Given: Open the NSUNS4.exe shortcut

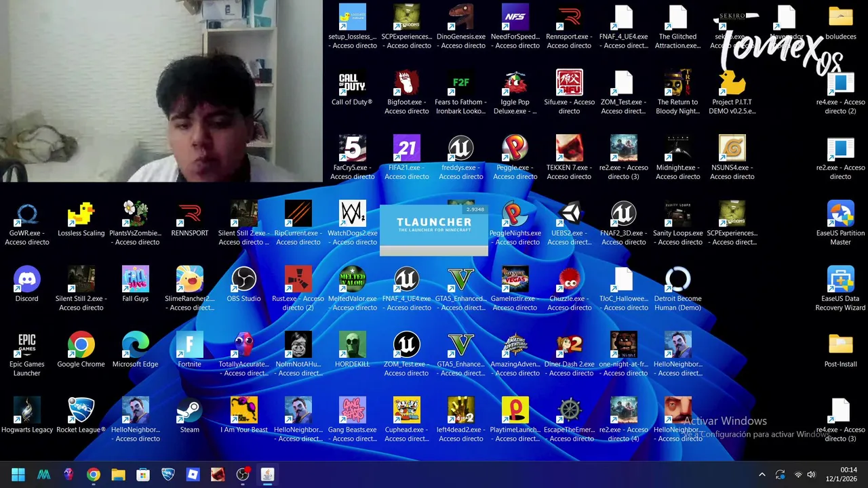Looking at the screenshot, I should click(732, 158).
